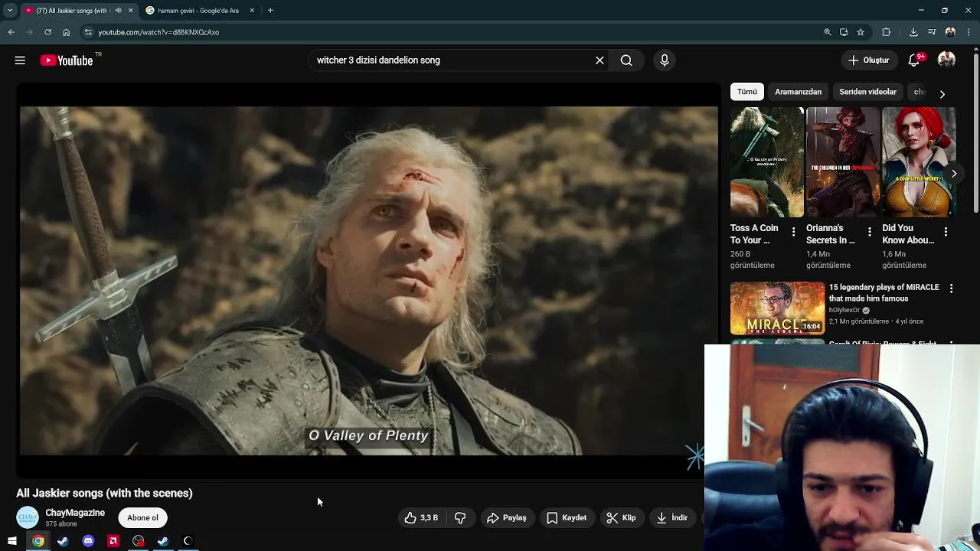Like the video with thumbs up

pos(421,518)
